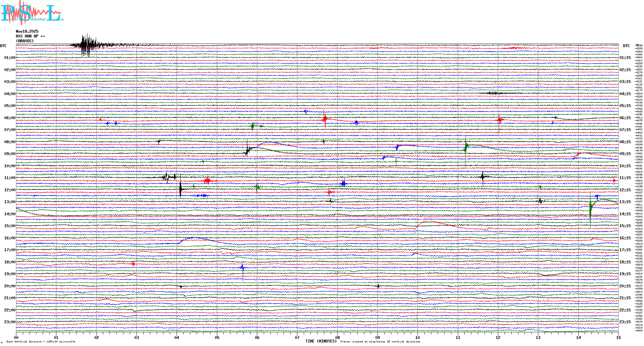This screenshot has height=346, width=644.
Task: Click the traces clipped footnote text
Action: click(x=380, y=342)
